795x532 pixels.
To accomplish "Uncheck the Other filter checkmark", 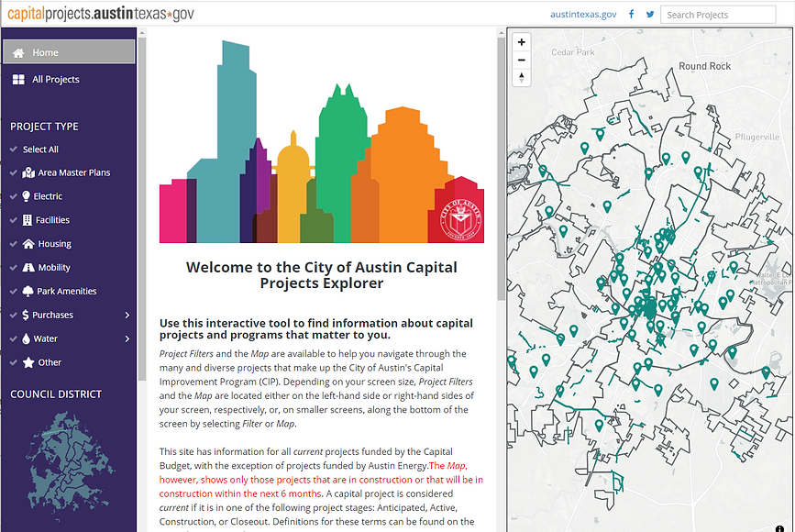I will 14,362.
